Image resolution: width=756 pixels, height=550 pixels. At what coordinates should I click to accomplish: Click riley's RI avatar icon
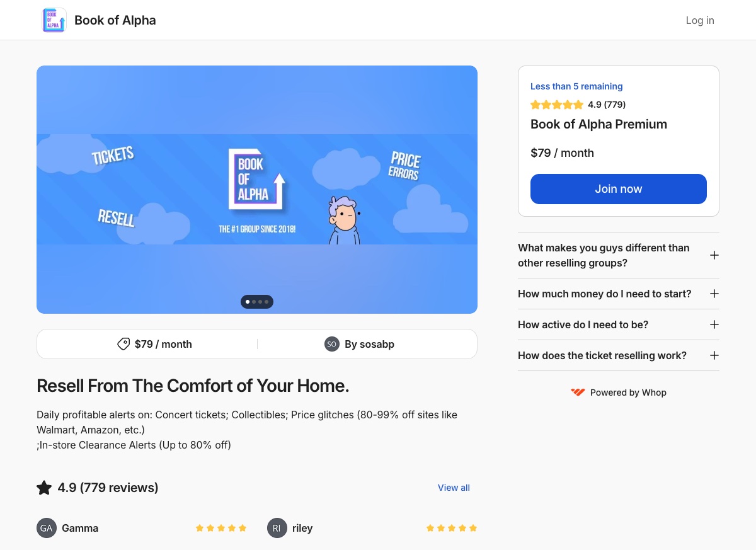[x=277, y=528]
